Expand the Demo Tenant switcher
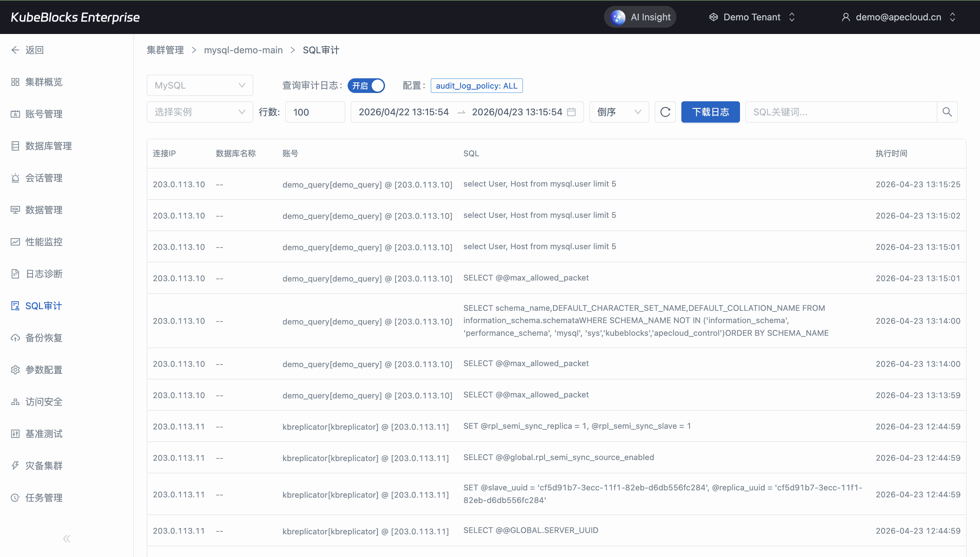 pos(752,17)
